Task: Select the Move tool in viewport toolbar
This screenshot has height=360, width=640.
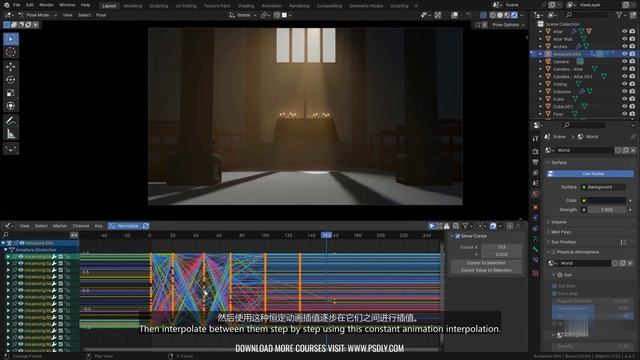Action: pyautogui.click(x=11, y=67)
